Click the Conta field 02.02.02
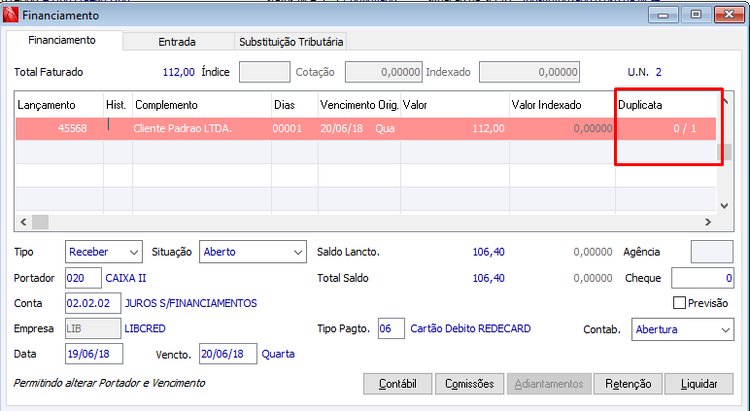 pyautogui.click(x=93, y=303)
